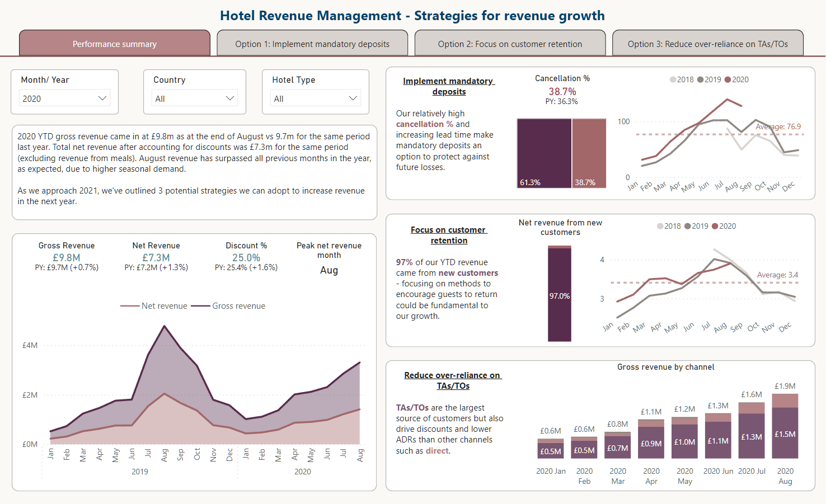Click the Net revenue from new customers title
Viewport: 826px width, 504px height.
pos(560,227)
